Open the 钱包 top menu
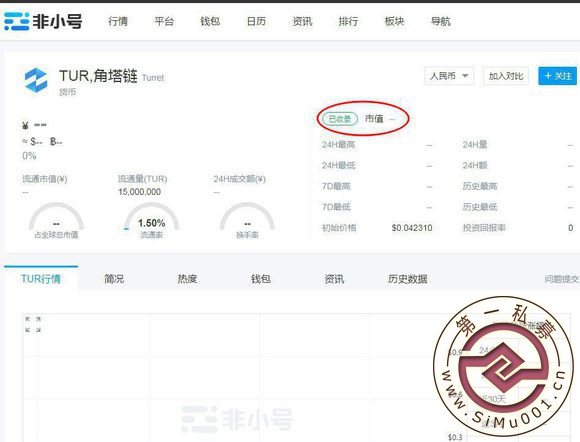The image size is (580, 442). (210, 21)
